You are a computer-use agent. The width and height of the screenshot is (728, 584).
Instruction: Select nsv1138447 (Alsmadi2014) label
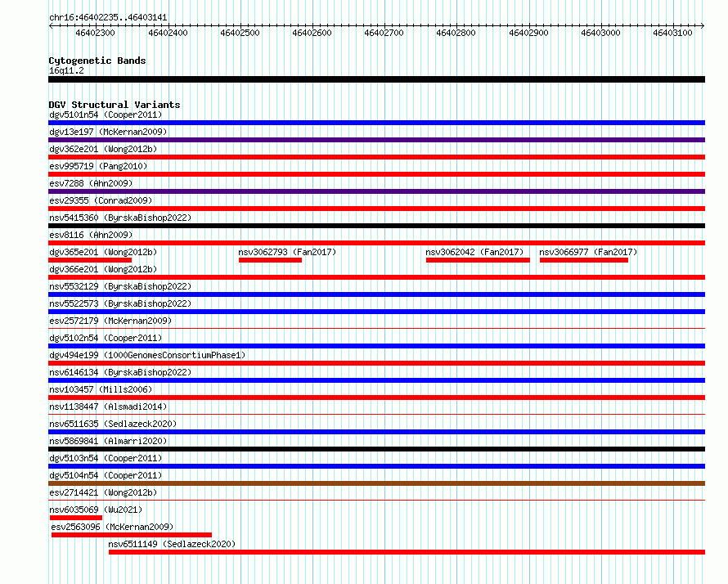[x=108, y=407]
